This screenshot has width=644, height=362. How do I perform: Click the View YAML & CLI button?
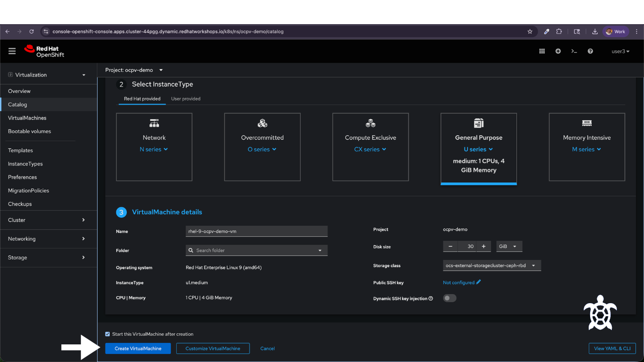coord(612,348)
